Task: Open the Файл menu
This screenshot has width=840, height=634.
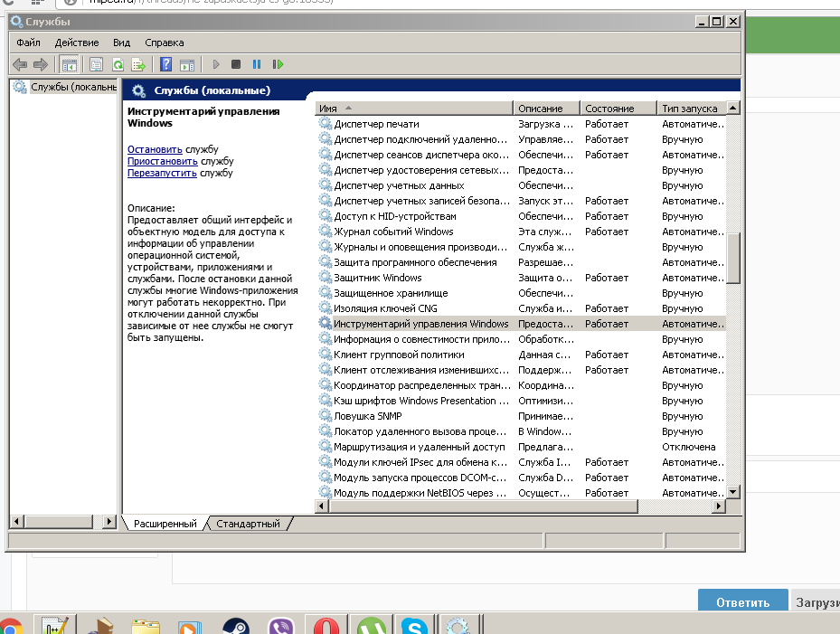Action: (28, 43)
